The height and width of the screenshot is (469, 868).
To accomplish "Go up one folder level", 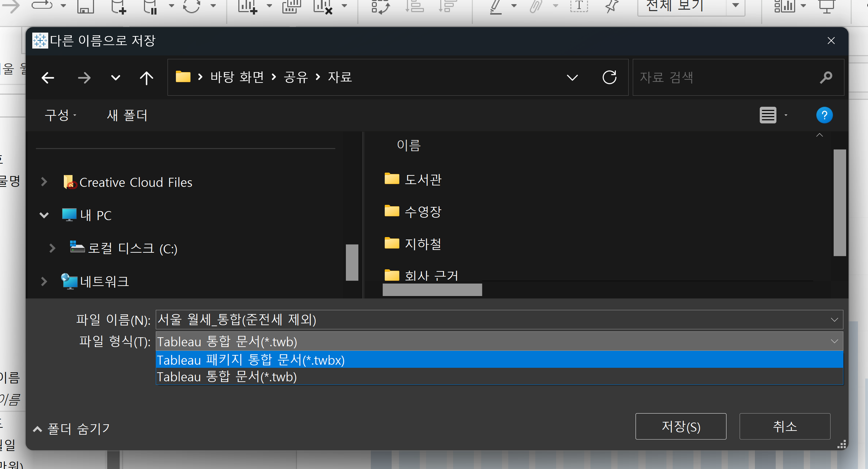I will (x=146, y=78).
